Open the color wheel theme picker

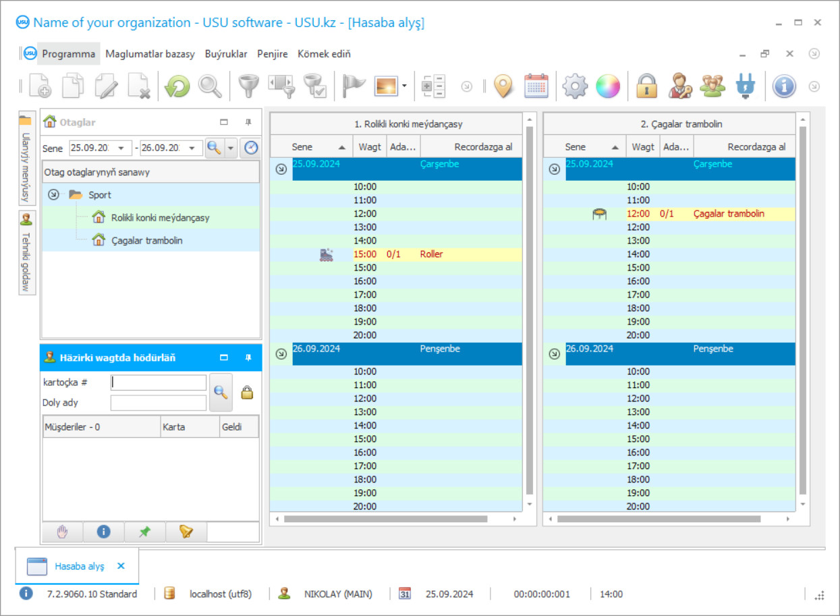click(607, 86)
